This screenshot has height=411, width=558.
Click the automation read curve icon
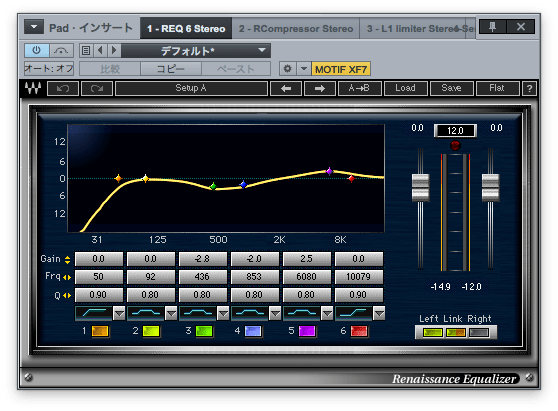point(61,51)
